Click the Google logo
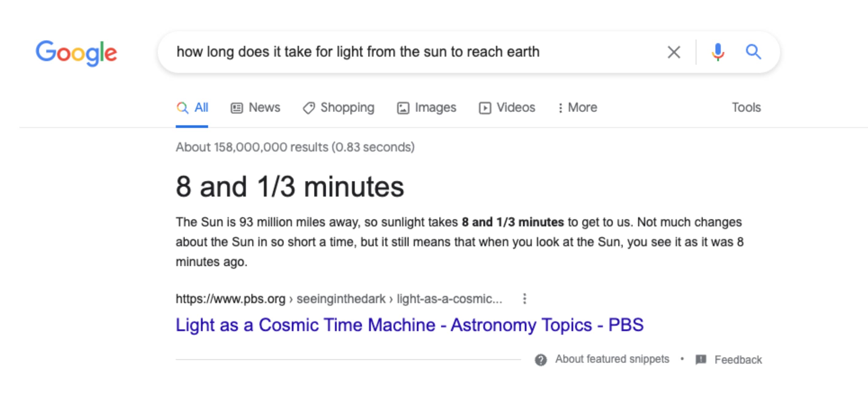The height and width of the screenshot is (403, 868). [x=76, y=53]
